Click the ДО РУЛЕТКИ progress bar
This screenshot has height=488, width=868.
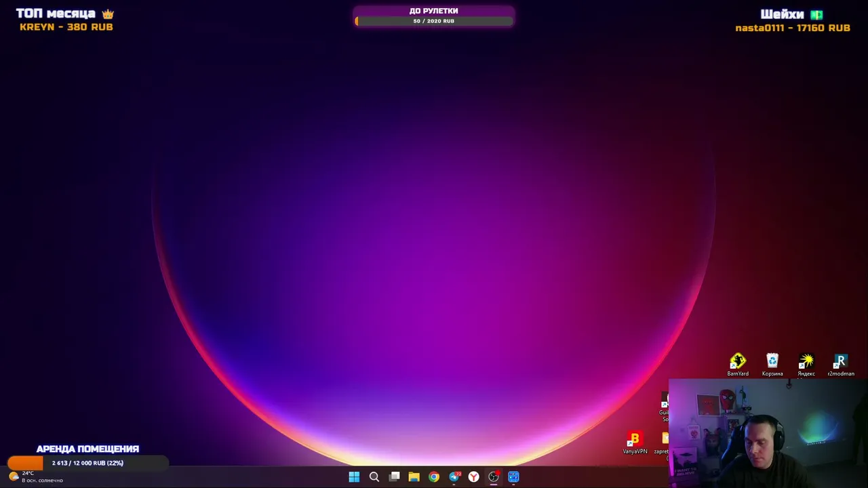coord(434,21)
